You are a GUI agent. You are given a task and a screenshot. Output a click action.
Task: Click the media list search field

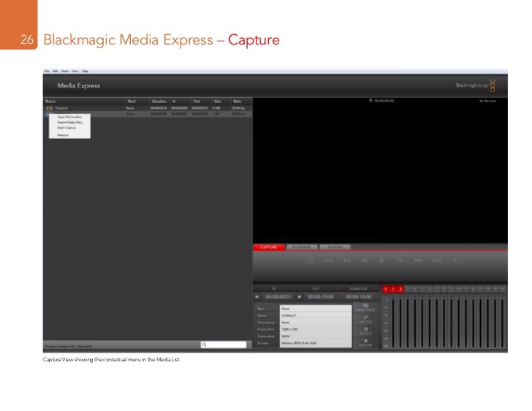coord(224,345)
